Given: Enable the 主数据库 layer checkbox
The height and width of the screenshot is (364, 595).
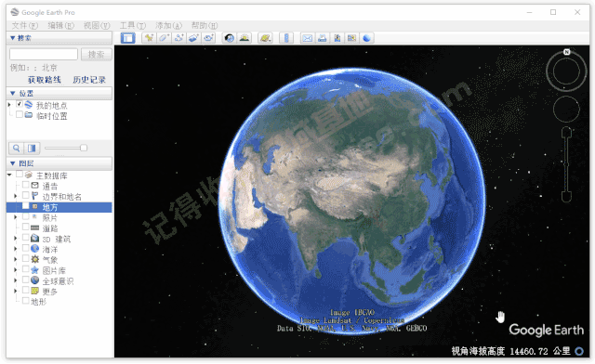Looking at the screenshot, I should [19, 175].
